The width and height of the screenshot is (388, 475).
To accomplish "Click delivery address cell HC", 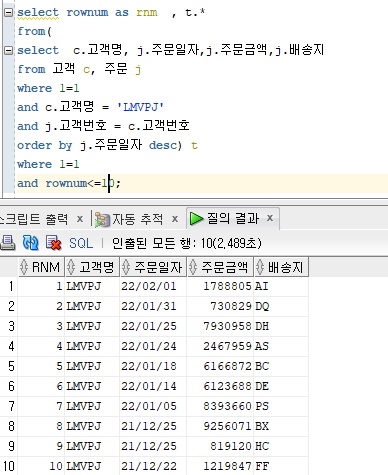I will pyautogui.click(x=281, y=446).
